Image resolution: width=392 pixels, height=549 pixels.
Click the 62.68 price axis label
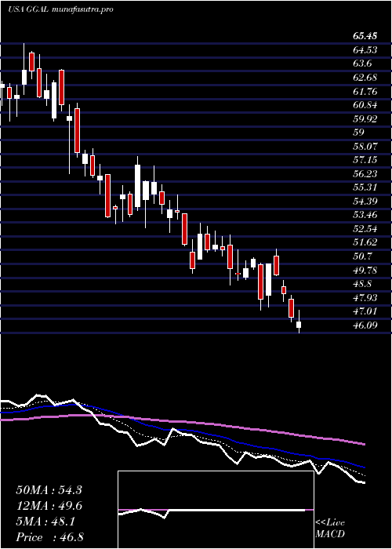365,78
